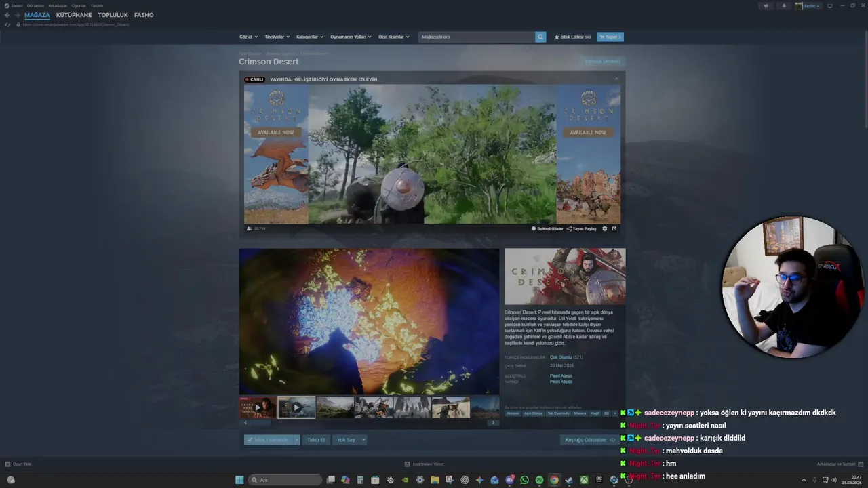
Task: Pop out the broadcast in new window
Action: (614, 229)
